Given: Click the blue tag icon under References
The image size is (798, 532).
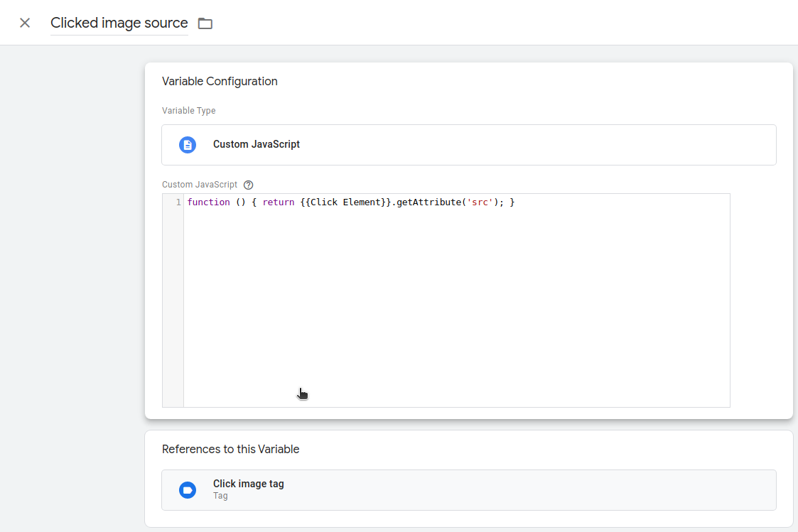Looking at the screenshot, I should coord(188,490).
